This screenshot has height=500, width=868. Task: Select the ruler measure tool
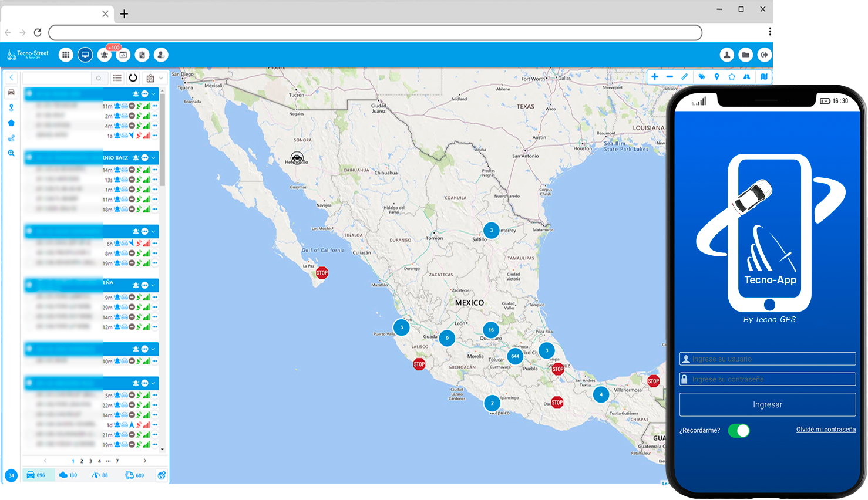pyautogui.click(x=685, y=77)
